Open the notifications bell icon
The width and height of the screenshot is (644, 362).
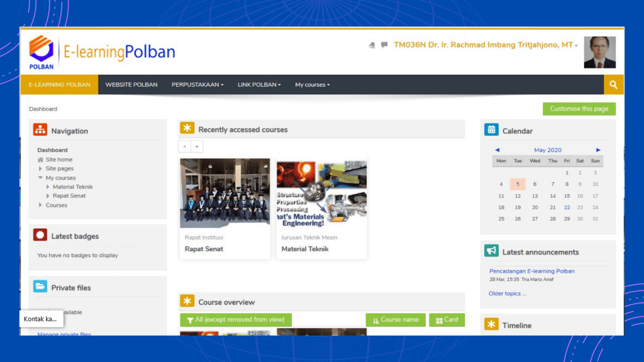coord(372,45)
